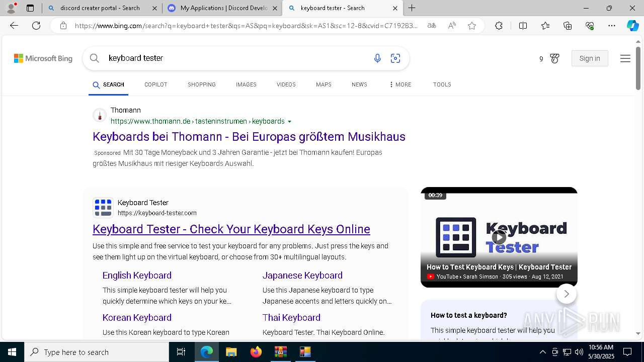Open the Windows Start menu
The height and width of the screenshot is (362, 644).
12,352
